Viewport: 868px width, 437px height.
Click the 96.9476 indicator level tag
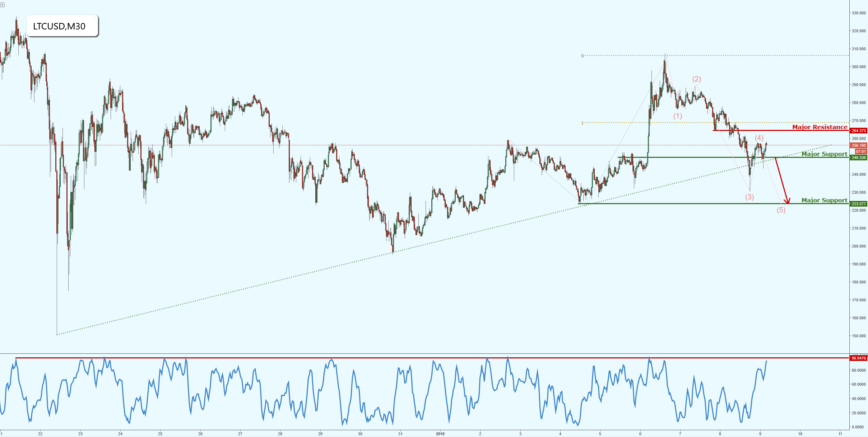(859, 358)
